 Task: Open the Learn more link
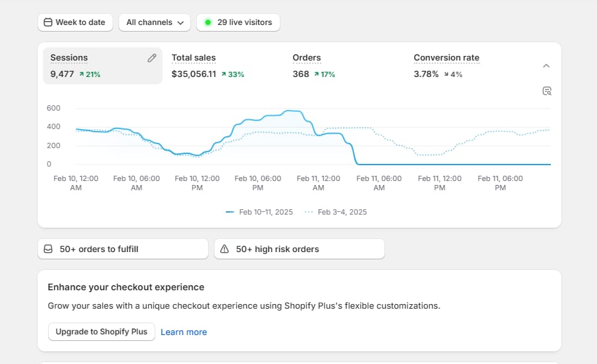(x=184, y=332)
